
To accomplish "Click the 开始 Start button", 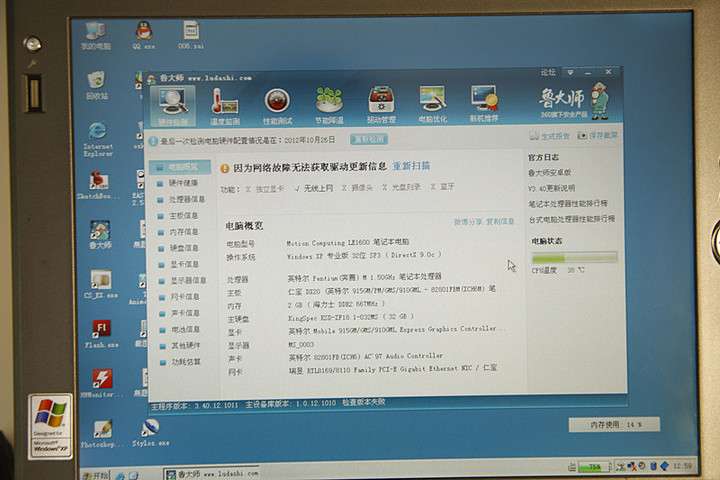I will [95, 475].
